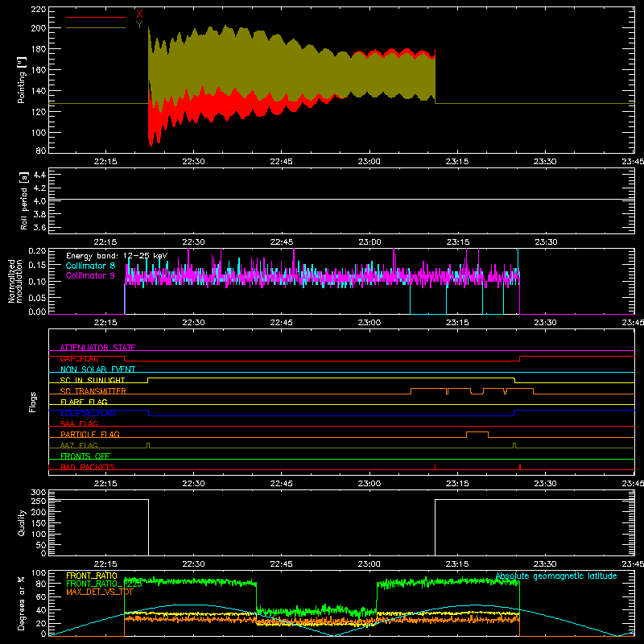Click the 250 tick on Quality axis
Viewport: 644px width, 644px height.
39,501
